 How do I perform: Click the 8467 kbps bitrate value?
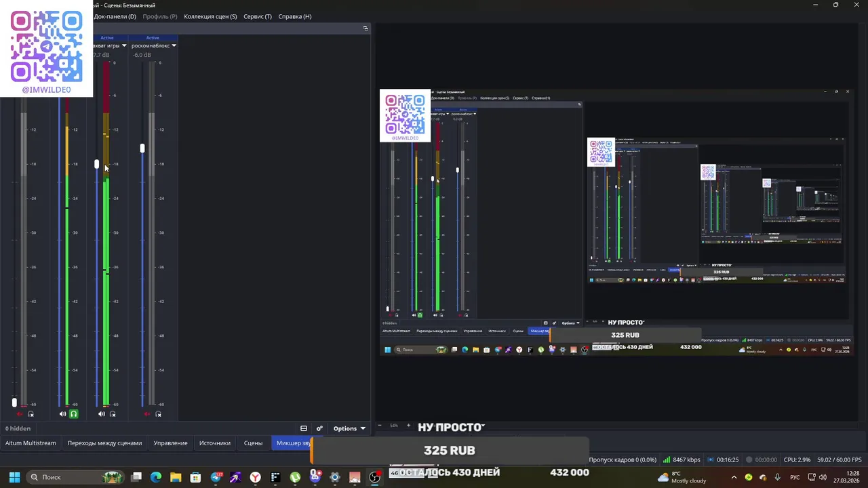(687, 460)
